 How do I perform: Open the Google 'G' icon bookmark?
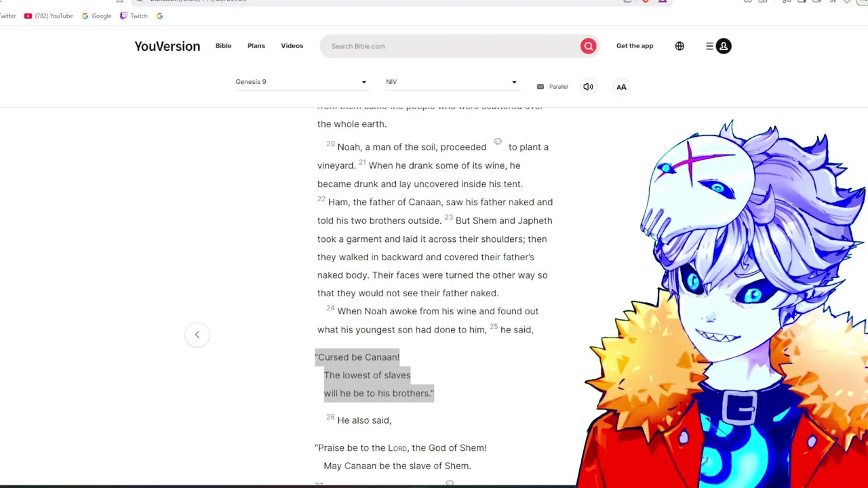coord(159,16)
